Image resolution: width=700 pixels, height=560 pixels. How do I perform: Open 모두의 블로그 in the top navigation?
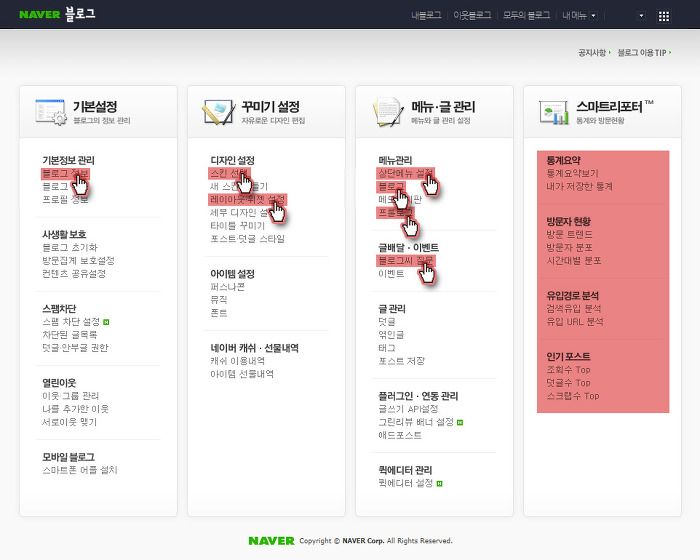coord(526,15)
